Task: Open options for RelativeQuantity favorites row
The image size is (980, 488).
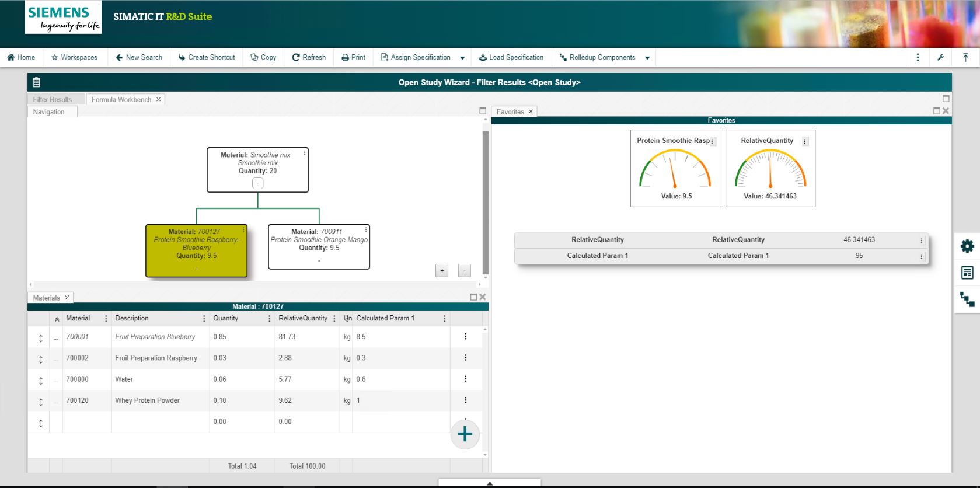Action: 922,240
